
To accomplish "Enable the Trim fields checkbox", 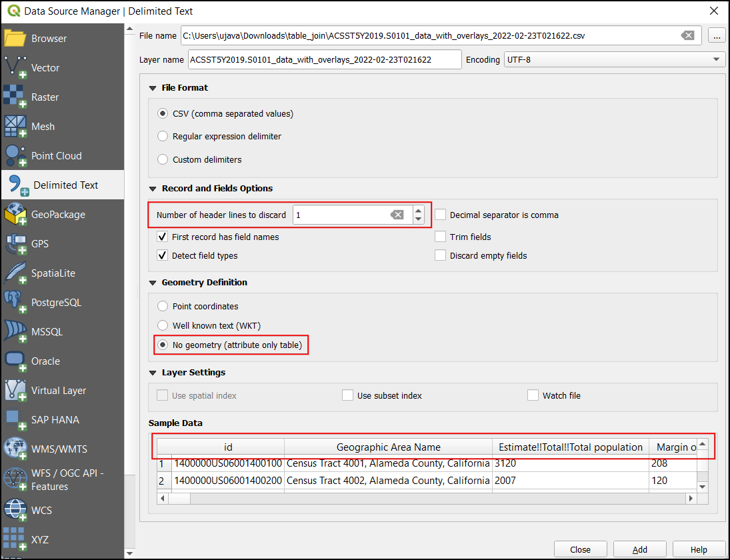I will click(440, 237).
